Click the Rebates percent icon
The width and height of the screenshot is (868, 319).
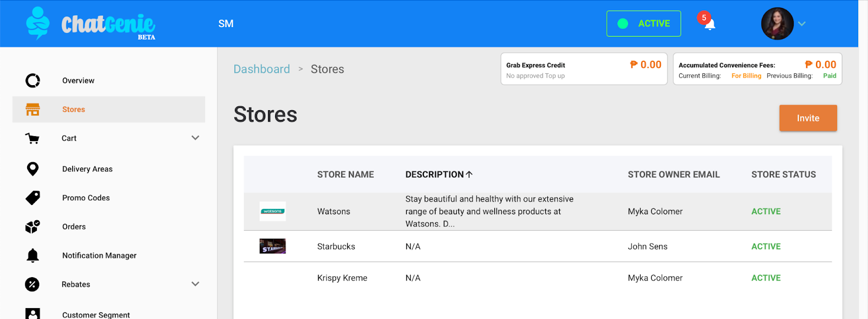(33, 284)
